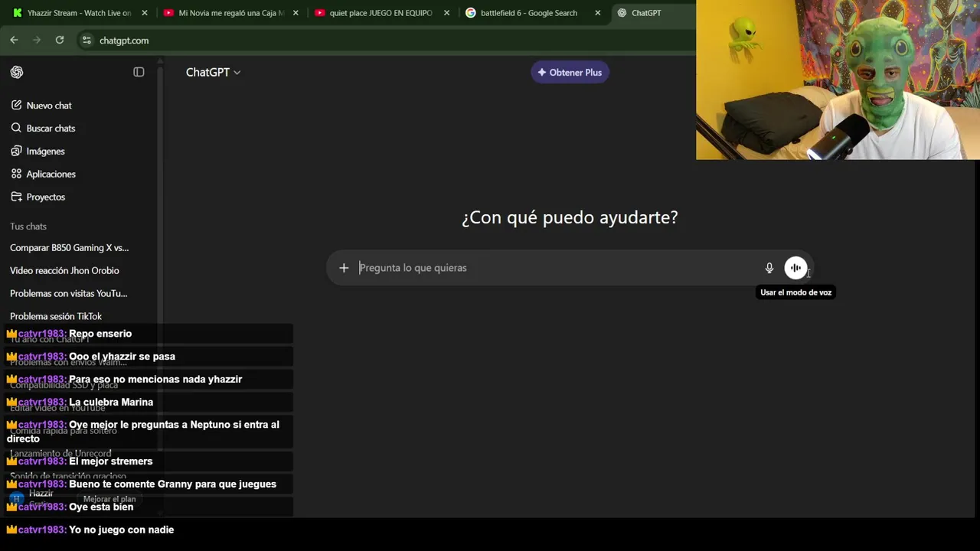Close the Mi Novia me regaló tab
Image resolution: width=980 pixels, height=551 pixels.
pyautogui.click(x=296, y=13)
